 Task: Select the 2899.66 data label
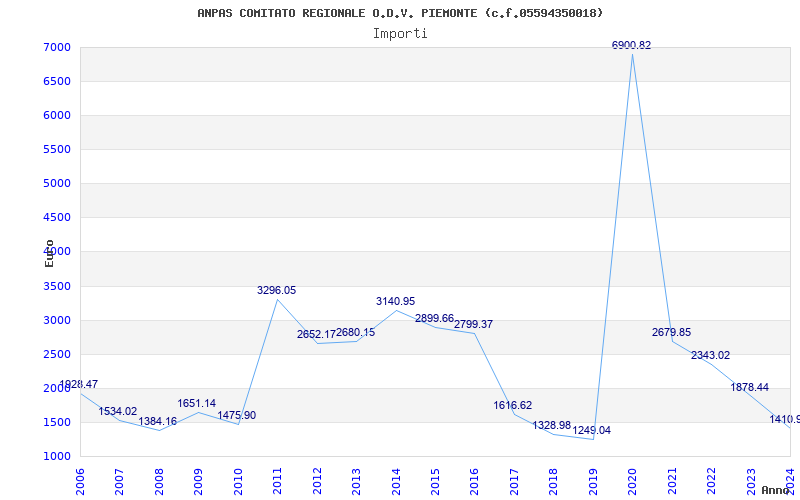(434, 318)
